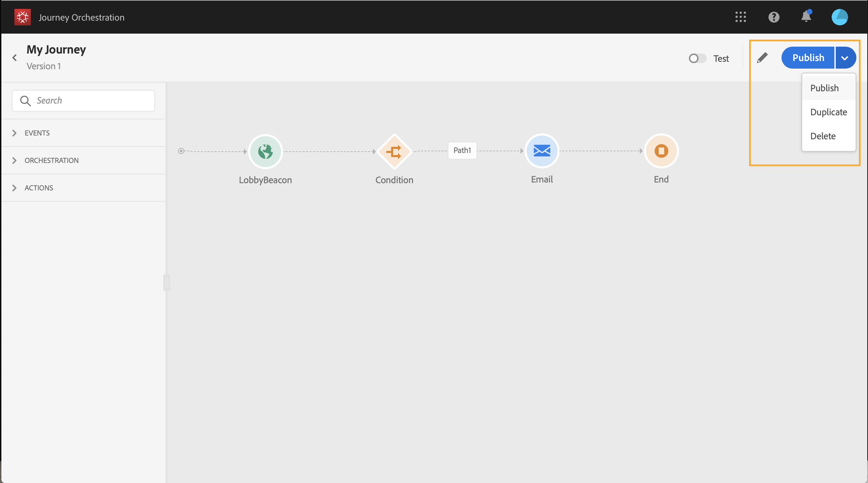View notifications via bell icon

[x=806, y=16]
